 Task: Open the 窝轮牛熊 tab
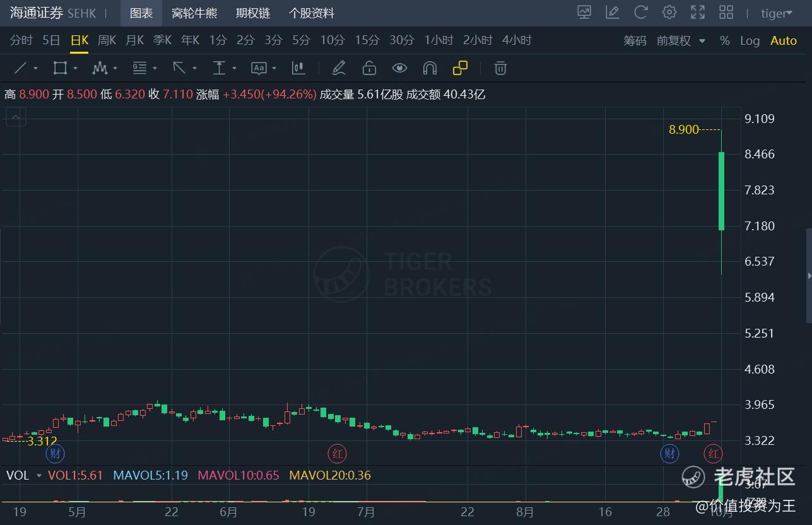(194, 13)
